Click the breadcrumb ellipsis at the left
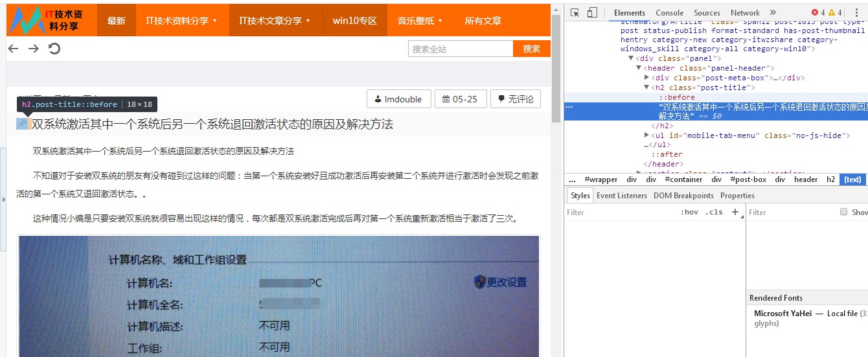 coord(573,179)
